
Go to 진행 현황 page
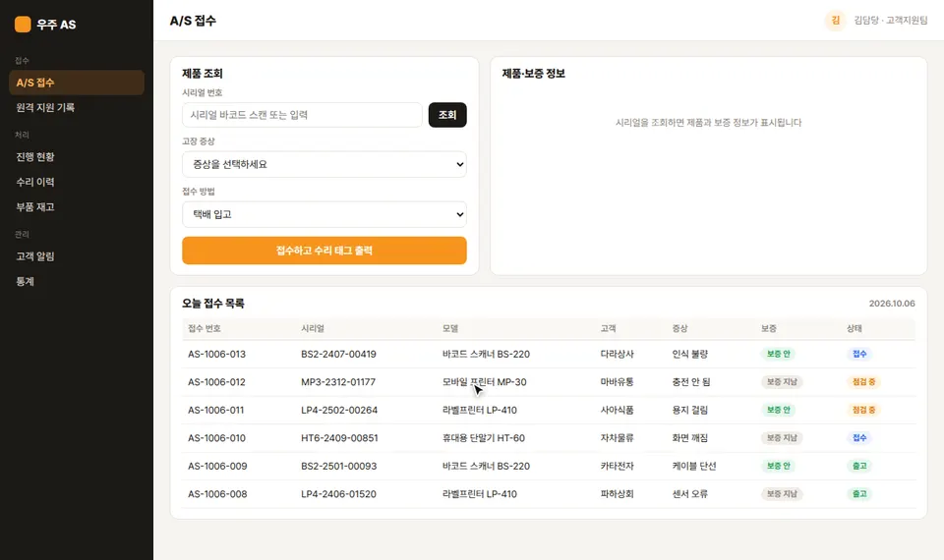pyautogui.click(x=77, y=157)
